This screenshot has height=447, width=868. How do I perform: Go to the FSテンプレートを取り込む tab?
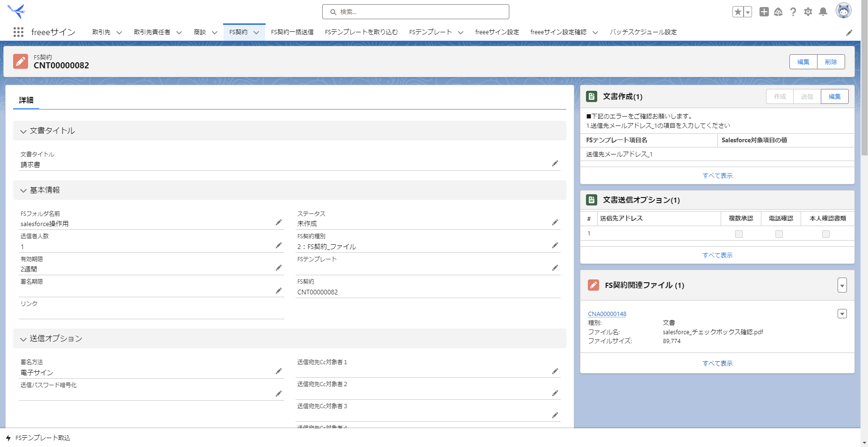coord(362,32)
